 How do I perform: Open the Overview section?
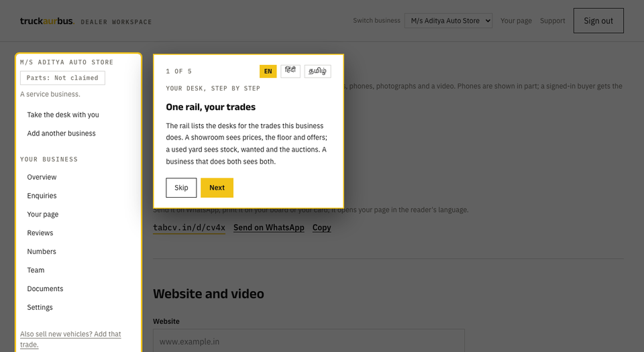point(42,177)
